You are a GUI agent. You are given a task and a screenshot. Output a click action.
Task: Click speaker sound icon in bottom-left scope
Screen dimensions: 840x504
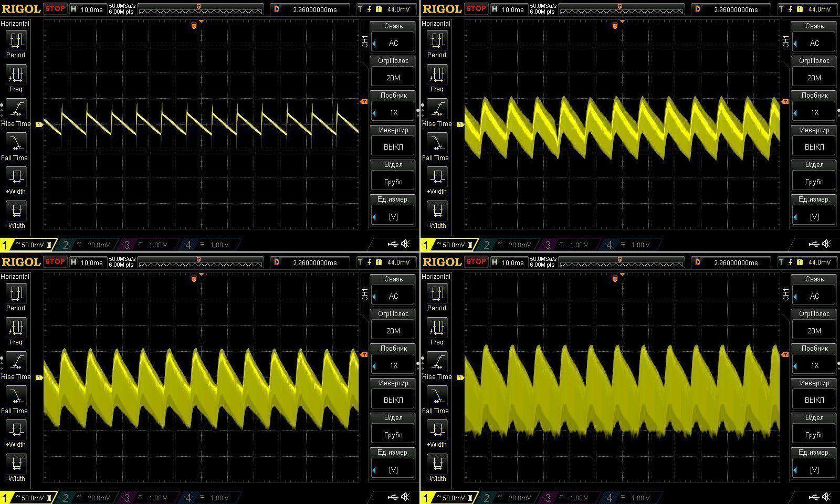406,497
